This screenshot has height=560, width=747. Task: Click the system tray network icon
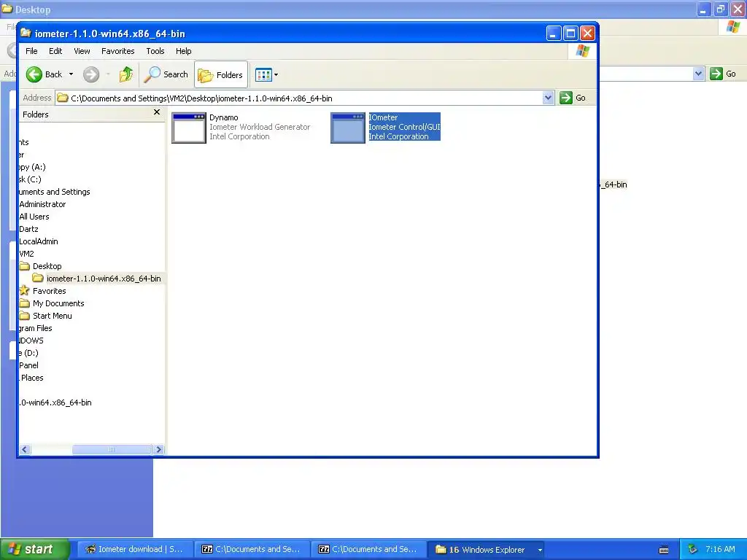693,549
